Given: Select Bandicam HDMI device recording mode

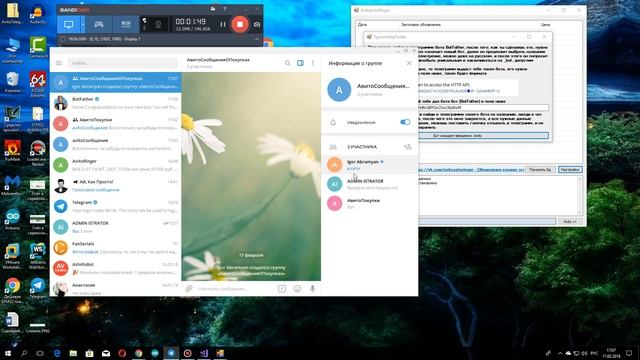Looking at the screenshot, I should click(x=126, y=24).
